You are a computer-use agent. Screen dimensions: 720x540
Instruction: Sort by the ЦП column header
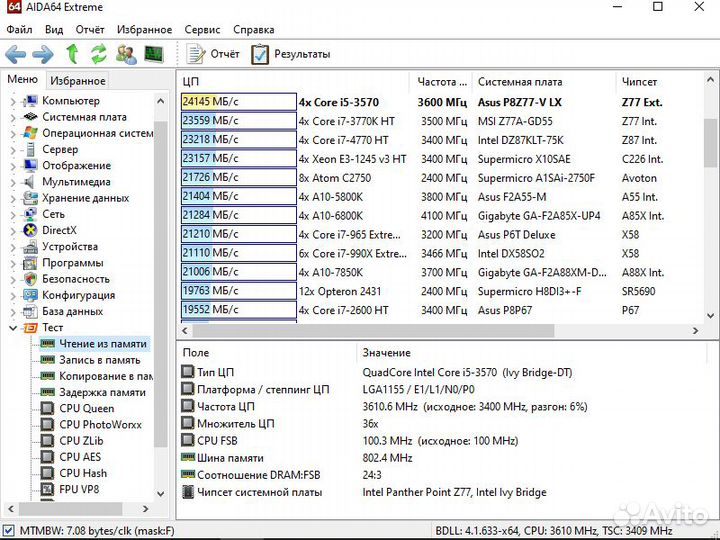294,82
